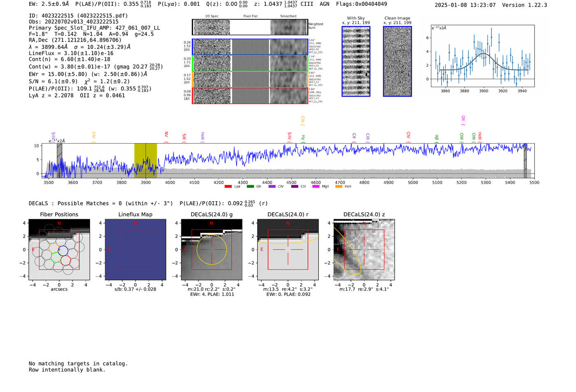Click the magenta OII line marker at top right
Image resolution: width=576 pixels, height=392 pixels.
tap(463, 121)
